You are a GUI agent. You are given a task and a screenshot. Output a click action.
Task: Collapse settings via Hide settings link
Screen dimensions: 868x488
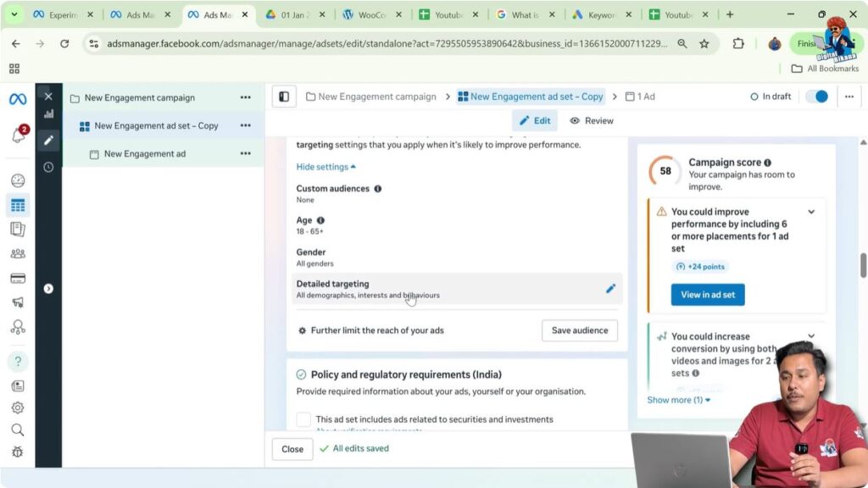coord(322,167)
